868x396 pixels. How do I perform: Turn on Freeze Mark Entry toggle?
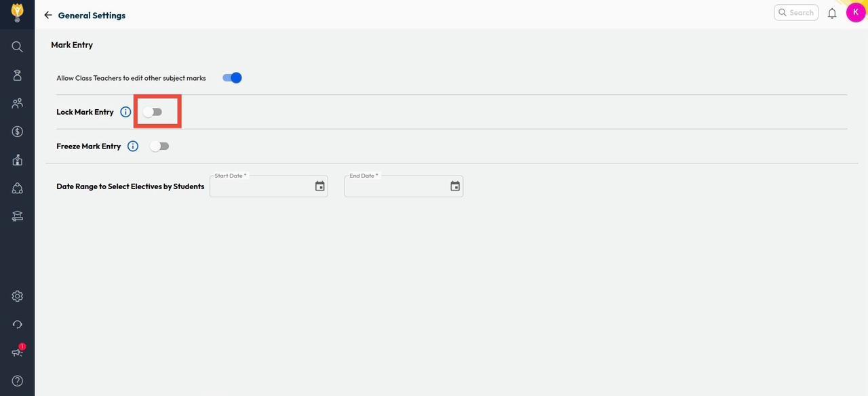[x=160, y=146]
